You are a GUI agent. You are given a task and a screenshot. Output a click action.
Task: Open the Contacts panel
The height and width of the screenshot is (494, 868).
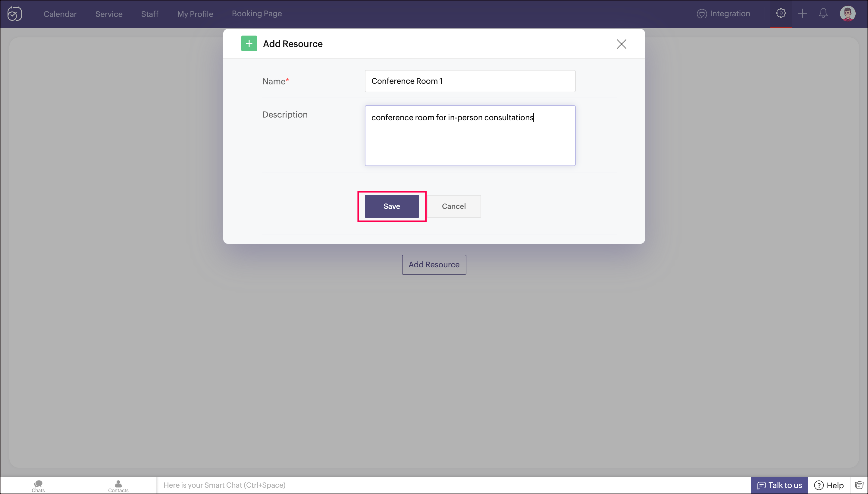(118, 486)
